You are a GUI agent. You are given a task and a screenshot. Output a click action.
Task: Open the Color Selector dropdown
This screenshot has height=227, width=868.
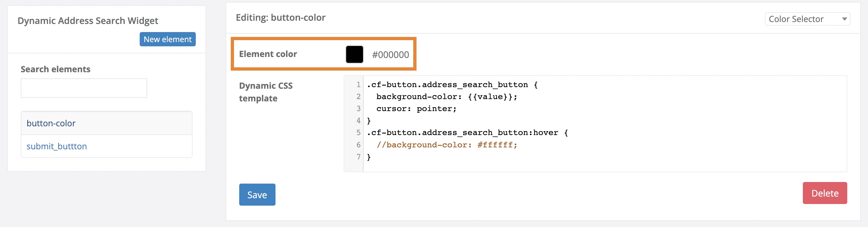(x=807, y=19)
